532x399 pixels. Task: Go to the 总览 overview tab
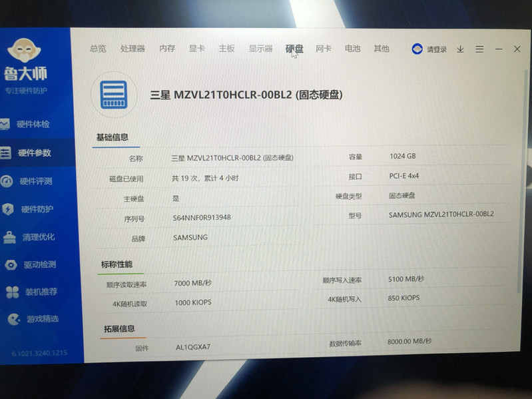point(98,49)
